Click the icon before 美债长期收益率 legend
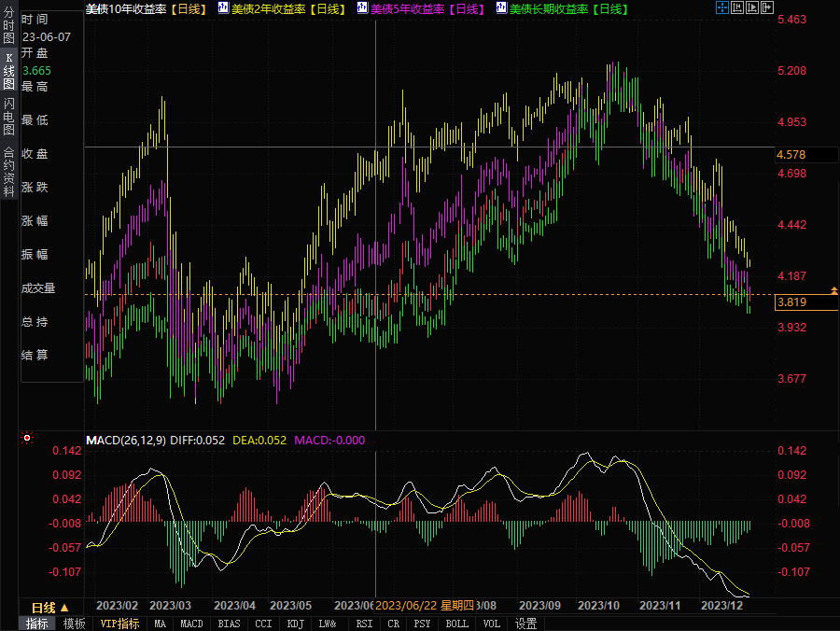Screen dimensions: 840x631 tap(502, 8)
